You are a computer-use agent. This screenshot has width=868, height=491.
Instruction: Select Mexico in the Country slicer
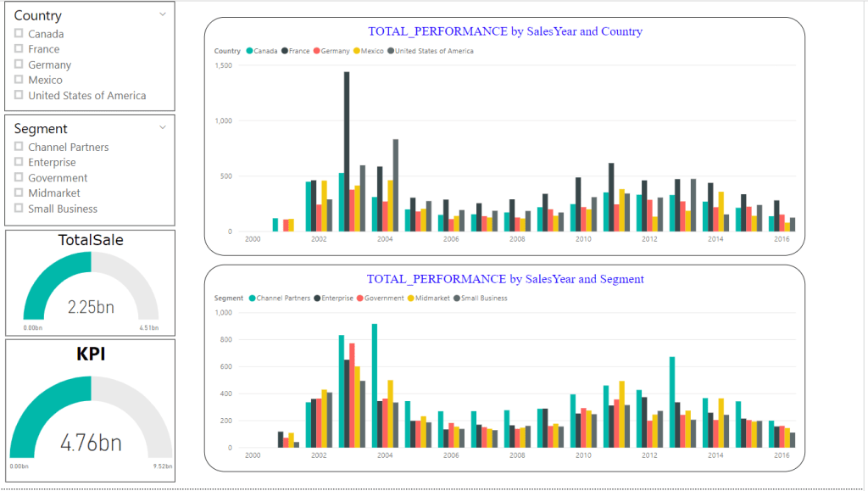19,80
